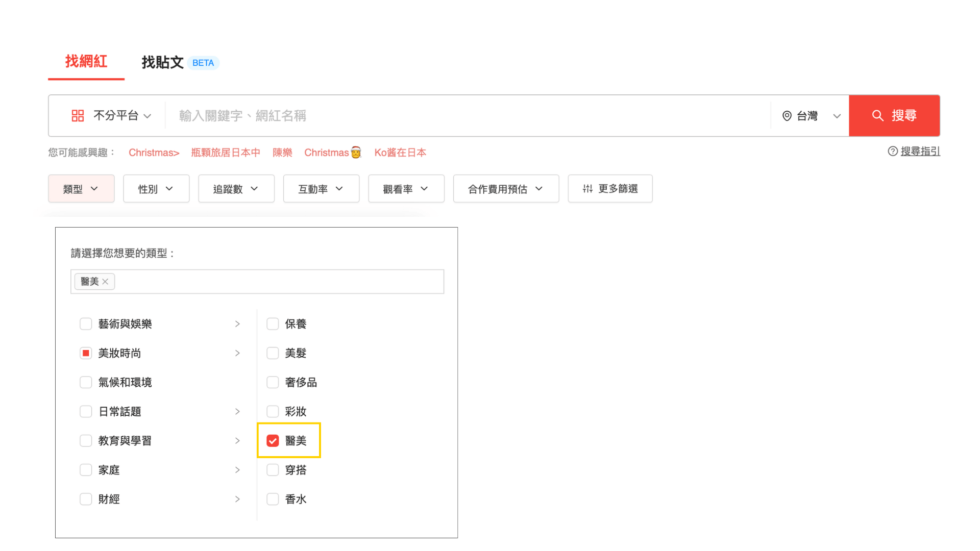The height and width of the screenshot is (551, 980).
Task: Click the magnifier icon in the search button
Action: [878, 116]
